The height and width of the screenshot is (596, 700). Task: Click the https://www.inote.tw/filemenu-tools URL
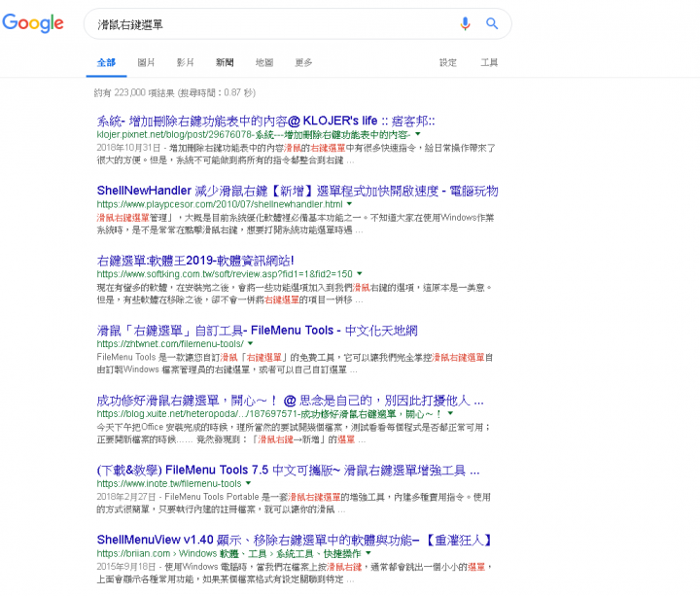point(169,483)
